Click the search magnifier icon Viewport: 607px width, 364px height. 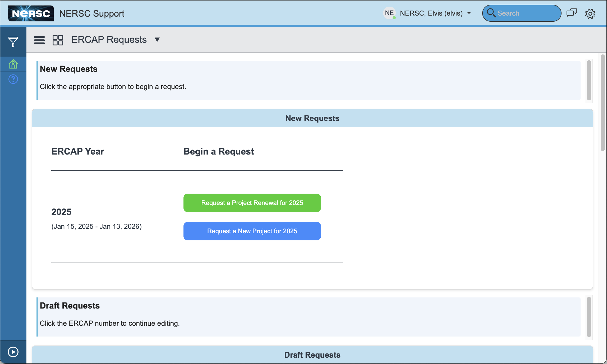point(491,13)
